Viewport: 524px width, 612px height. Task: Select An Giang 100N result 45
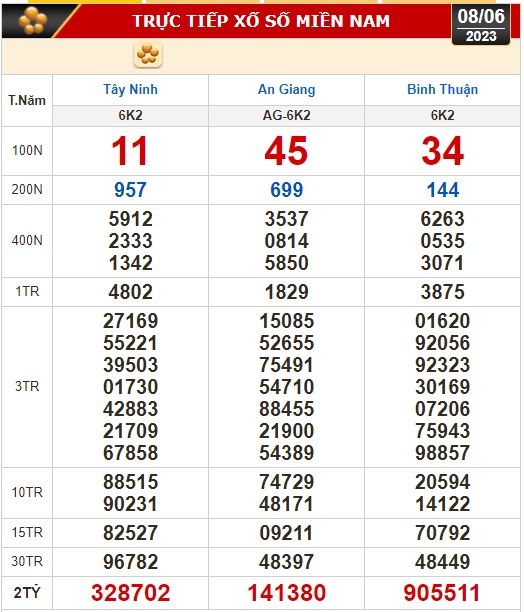(x=286, y=151)
